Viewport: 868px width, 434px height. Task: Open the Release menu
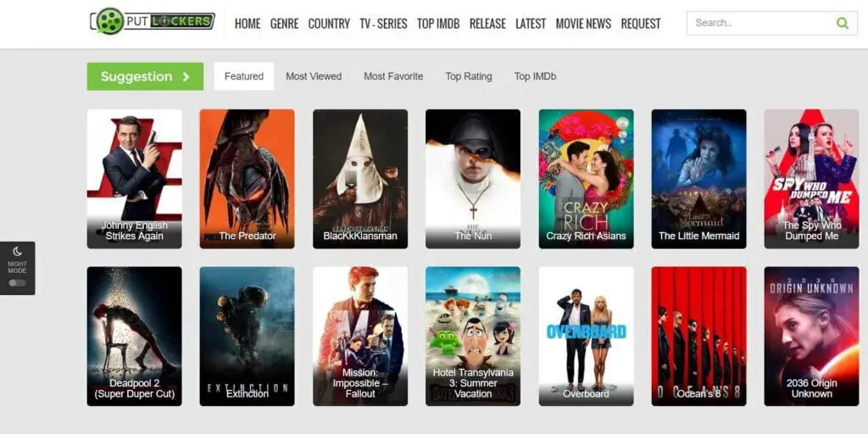pyautogui.click(x=487, y=24)
